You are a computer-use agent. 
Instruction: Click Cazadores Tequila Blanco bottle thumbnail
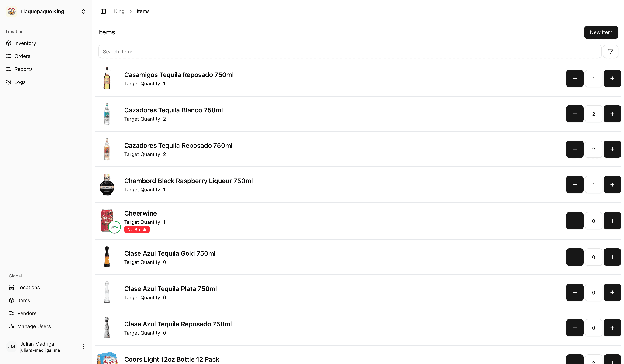[107, 114]
